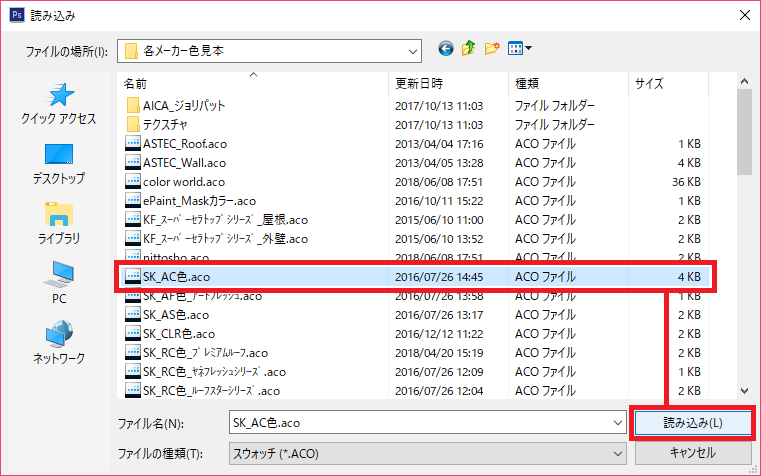This screenshot has width=761, height=476.
Task: Open クイック アクセス in the sidebar
Action: click(x=59, y=105)
